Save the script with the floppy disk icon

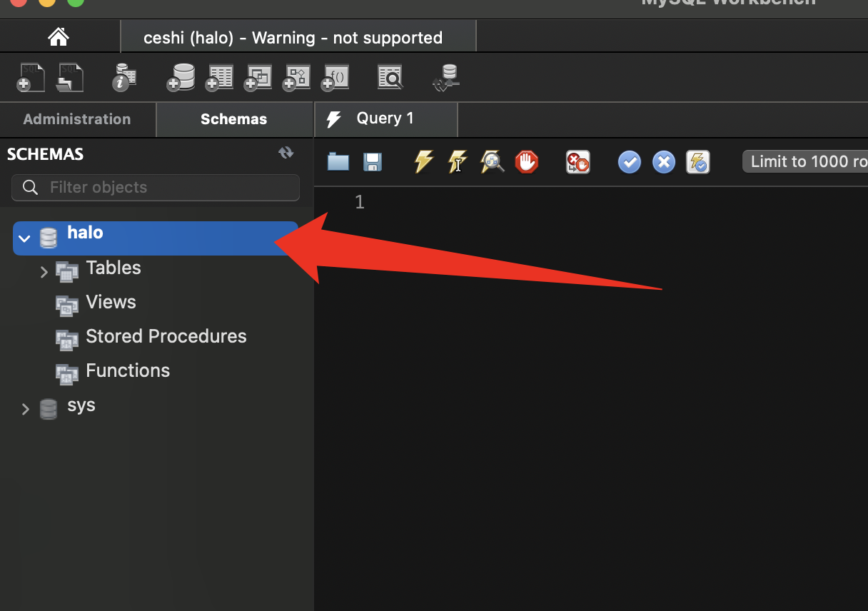[x=373, y=162]
